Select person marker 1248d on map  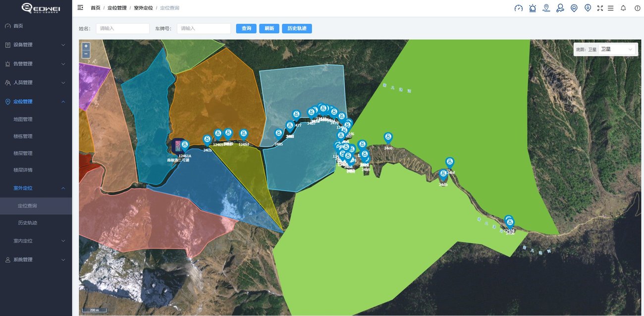point(243,134)
